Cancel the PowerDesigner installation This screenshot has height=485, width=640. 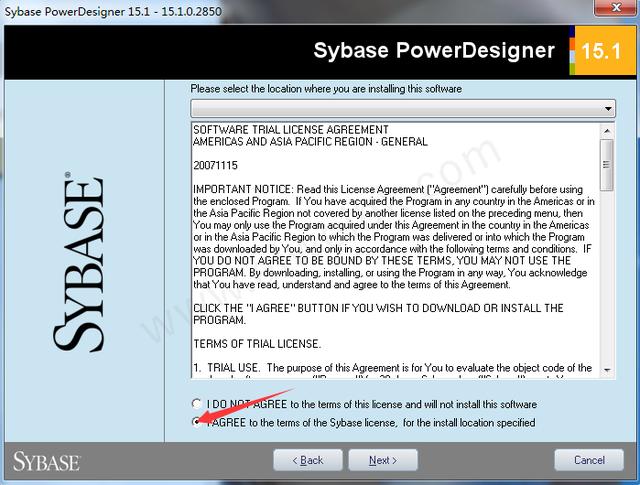[589, 460]
